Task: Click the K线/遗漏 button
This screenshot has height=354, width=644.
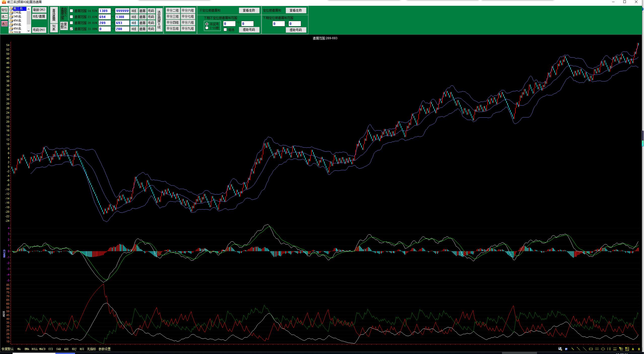Action: pos(39,16)
